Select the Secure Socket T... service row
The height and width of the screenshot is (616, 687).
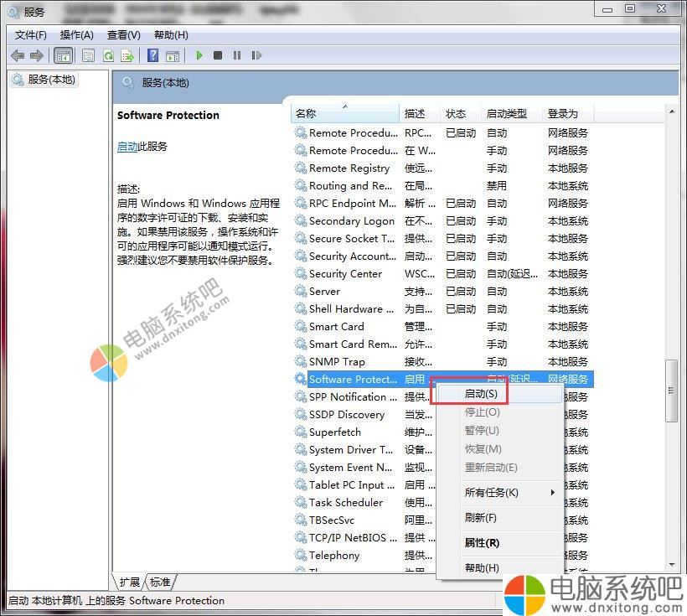point(442,239)
